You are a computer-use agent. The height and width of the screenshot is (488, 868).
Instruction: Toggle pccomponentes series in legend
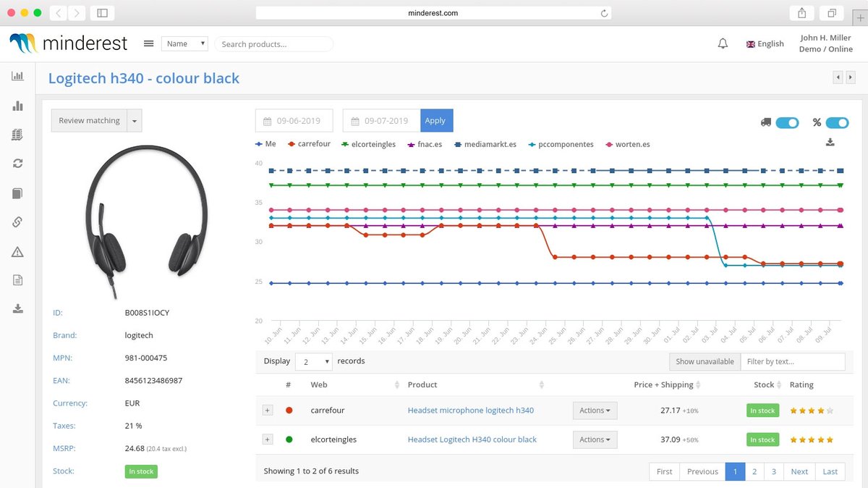(x=561, y=144)
